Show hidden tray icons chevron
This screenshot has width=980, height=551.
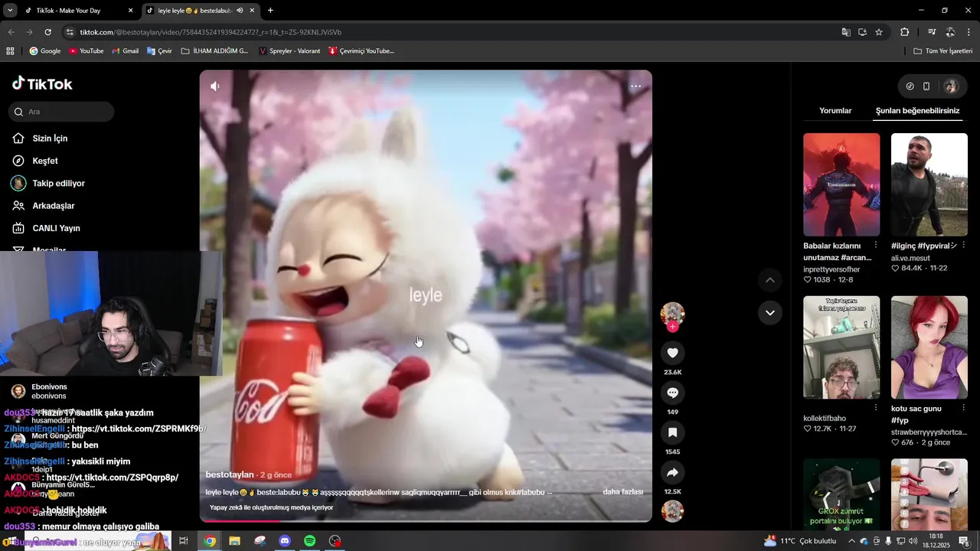(851, 541)
